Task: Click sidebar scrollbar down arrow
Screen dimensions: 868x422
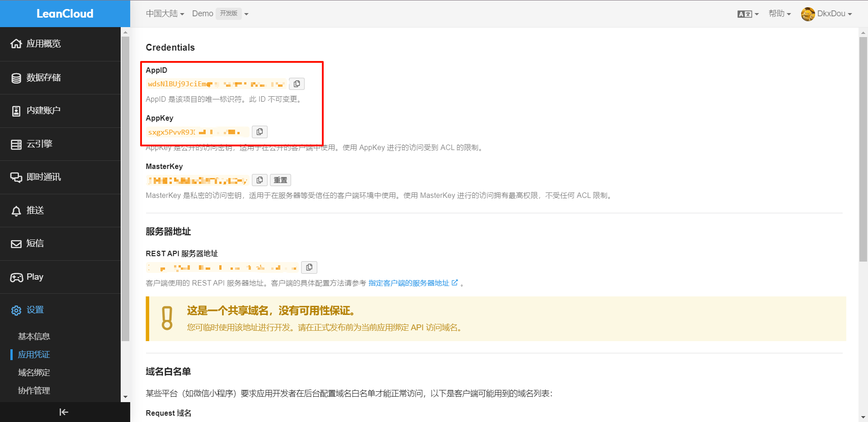Action: click(125, 397)
